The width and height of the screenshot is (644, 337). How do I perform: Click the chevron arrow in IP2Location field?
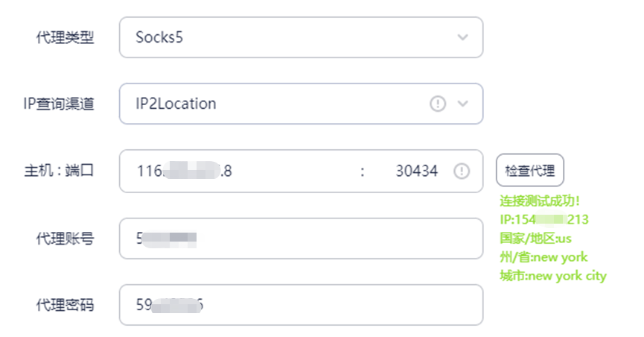pos(462,104)
